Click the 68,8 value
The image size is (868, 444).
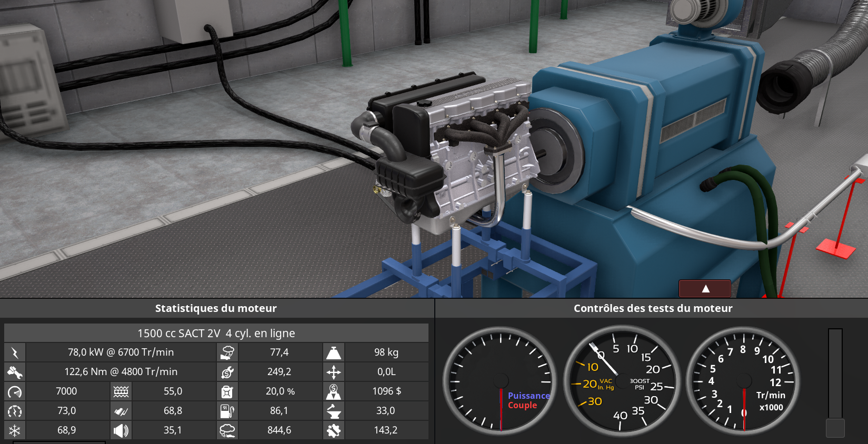[x=173, y=411]
